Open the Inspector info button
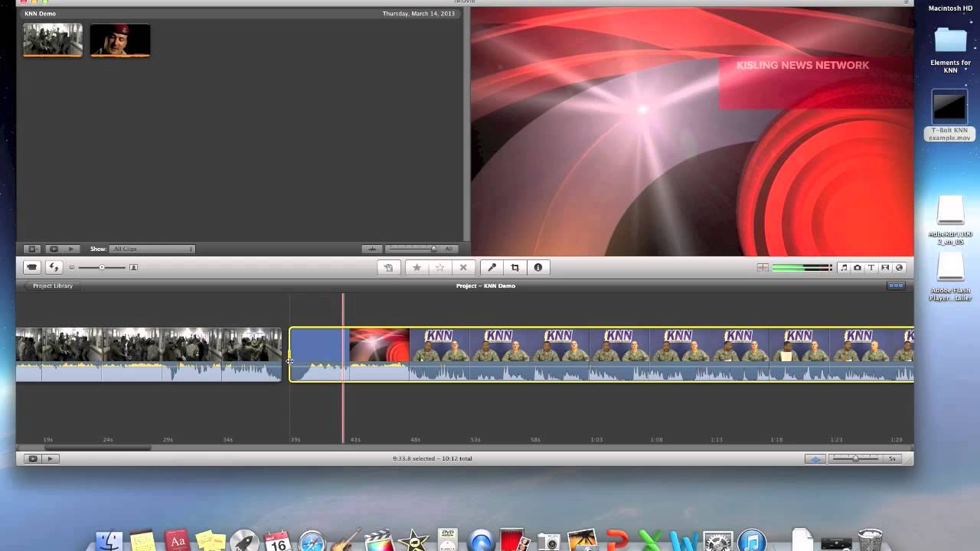Viewport: 980px width, 551px height. point(537,267)
